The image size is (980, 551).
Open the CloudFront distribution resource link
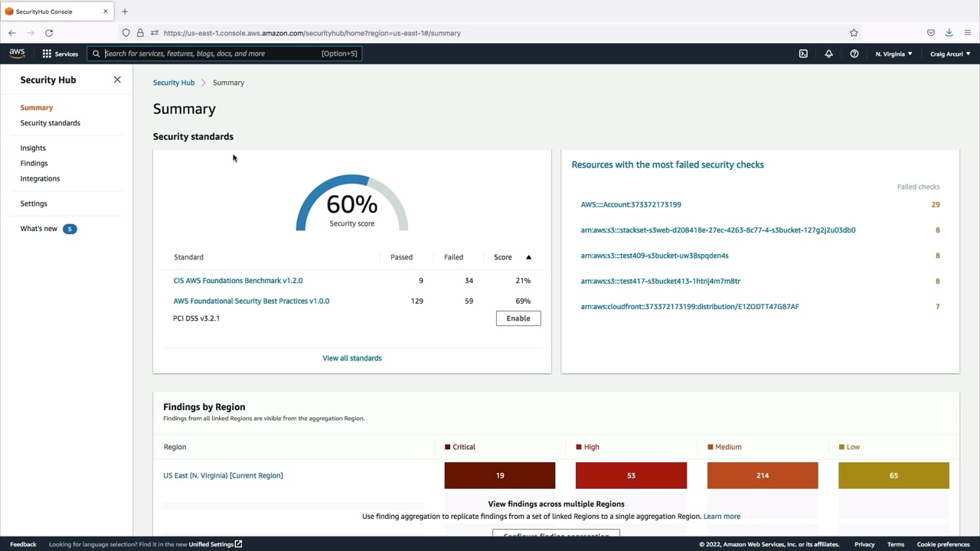coord(690,306)
